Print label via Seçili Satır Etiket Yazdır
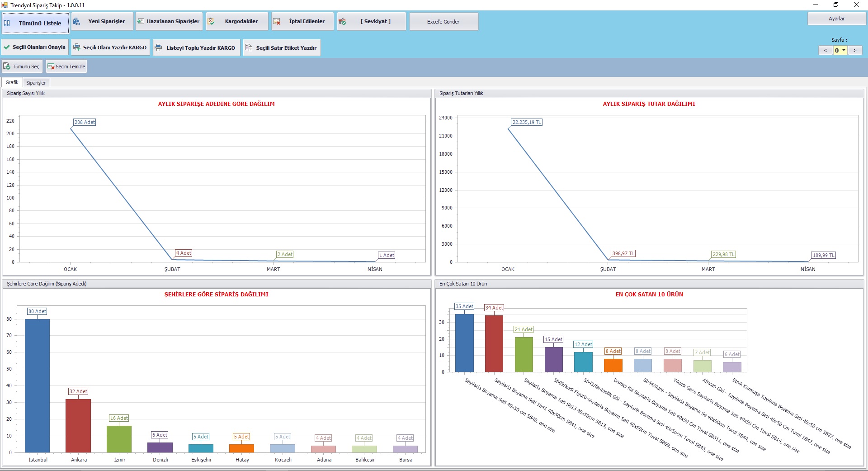868x471 pixels. click(x=281, y=48)
